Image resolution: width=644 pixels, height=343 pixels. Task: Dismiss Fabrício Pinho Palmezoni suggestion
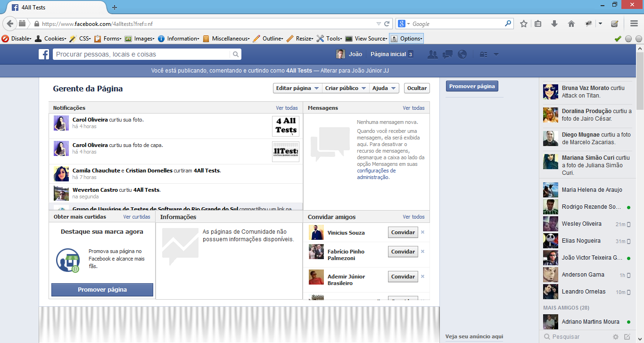[422, 251]
